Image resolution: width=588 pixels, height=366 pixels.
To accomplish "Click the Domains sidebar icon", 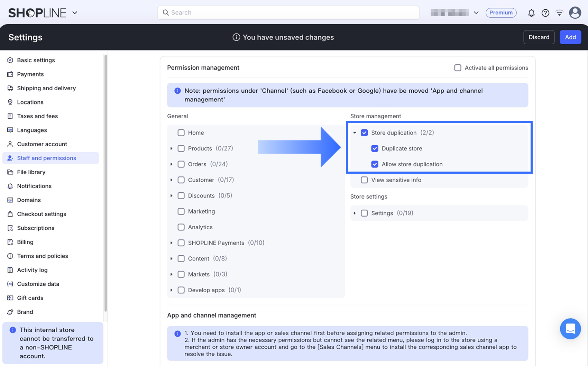I will click(x=10, y=200).
